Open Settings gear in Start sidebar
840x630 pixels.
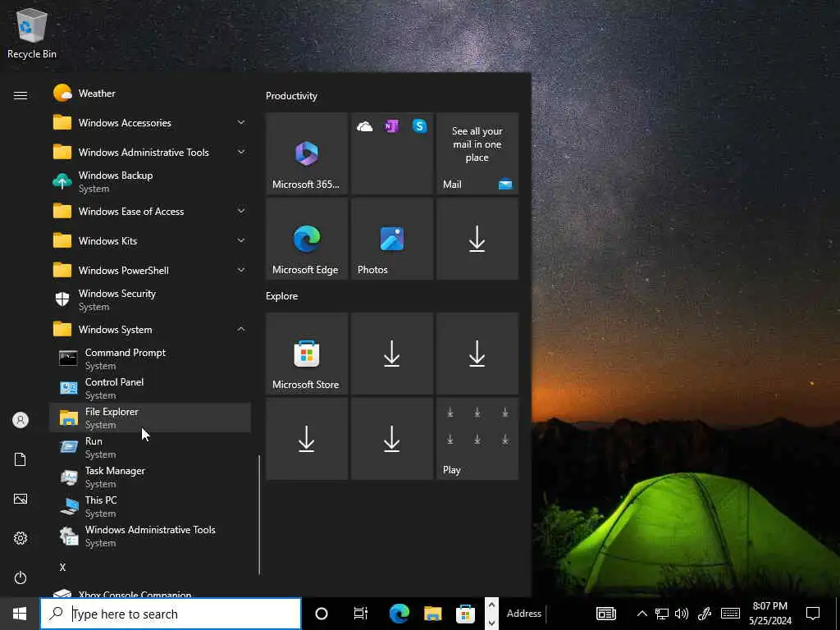pyautogui.click(x=21, y=538)
